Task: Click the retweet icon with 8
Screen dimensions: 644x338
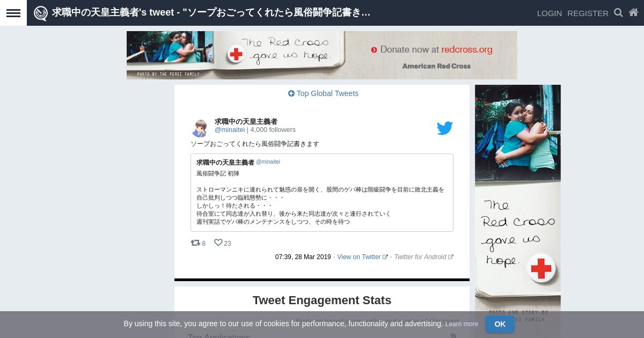Action: pyautogui.click(x=195, y=243)
